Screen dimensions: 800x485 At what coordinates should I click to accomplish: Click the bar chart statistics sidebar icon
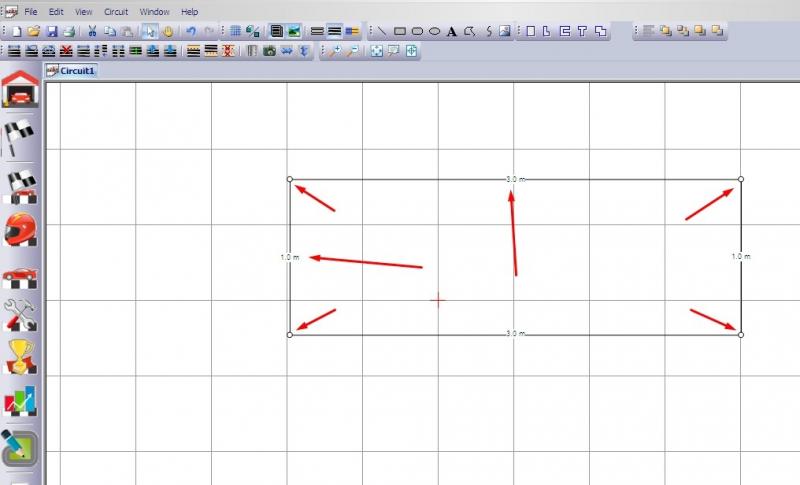(20, 402)
